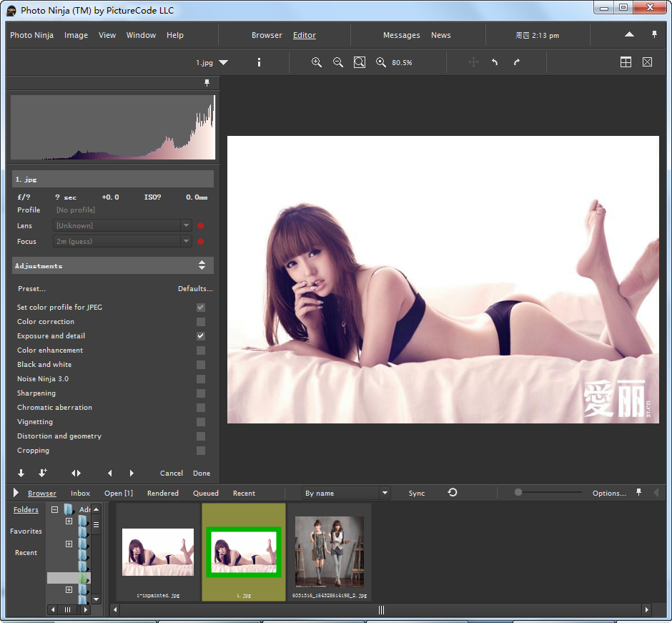
Task: Select the two-women photo thumbnail
Action: (330, 551)
